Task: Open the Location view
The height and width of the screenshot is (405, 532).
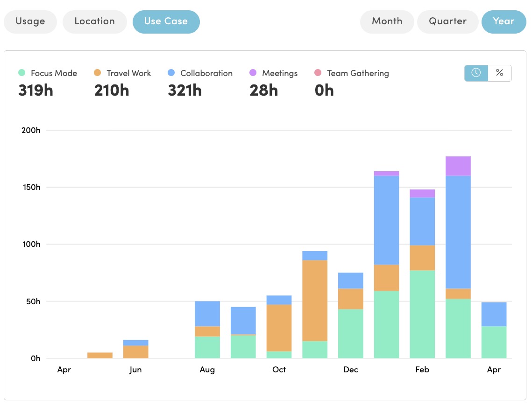Action: point(94,21)
